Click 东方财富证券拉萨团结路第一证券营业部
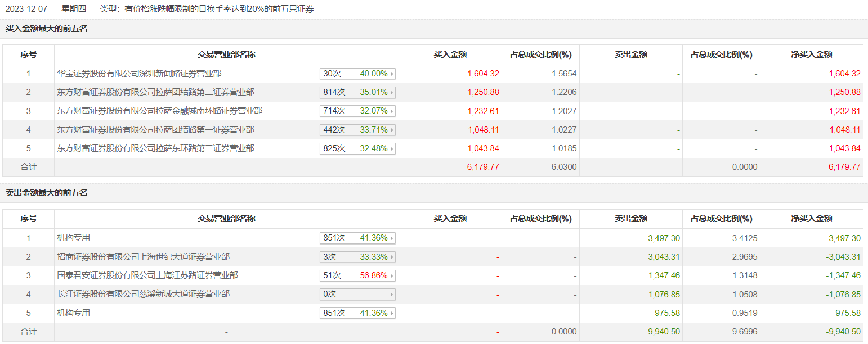The height and width of the screenshot is (344, 868). click(155, 130)
